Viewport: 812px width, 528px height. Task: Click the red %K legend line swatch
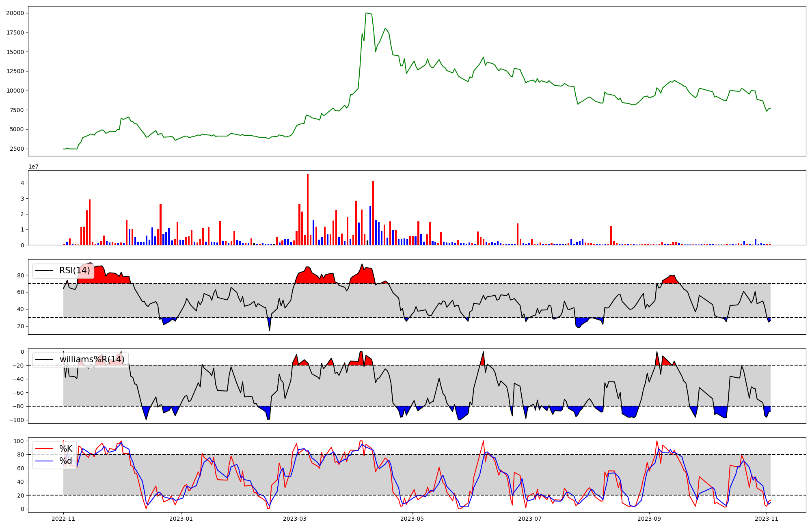(44, 448)
